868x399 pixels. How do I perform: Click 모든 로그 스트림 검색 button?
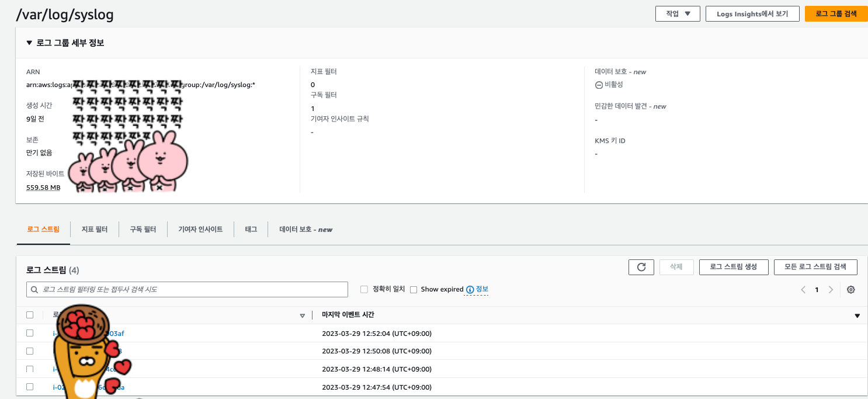[815, 267]
